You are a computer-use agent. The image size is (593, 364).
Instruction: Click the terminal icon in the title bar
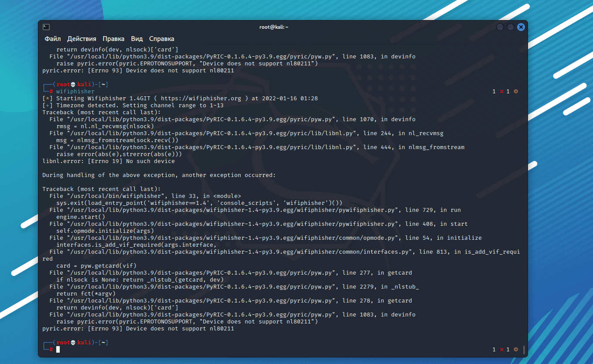pyautogui.click(x=46, y=27)
